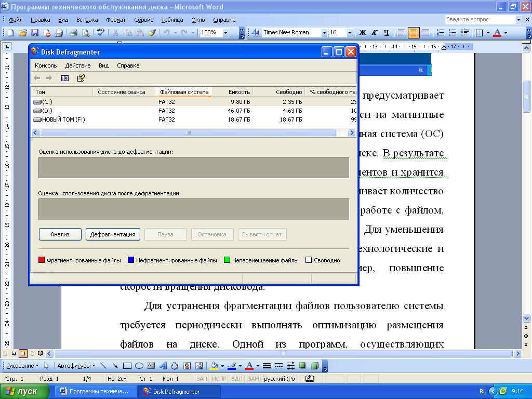Open the Вставка menu in Word
This screenshot has width=532, height=399.
point(87,20)
